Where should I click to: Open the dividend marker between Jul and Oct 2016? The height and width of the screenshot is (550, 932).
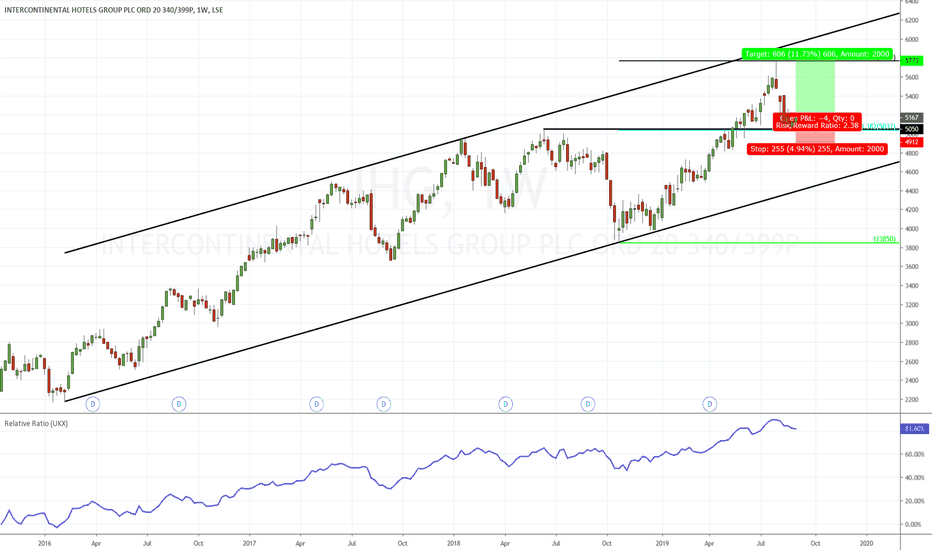point(179,404)
